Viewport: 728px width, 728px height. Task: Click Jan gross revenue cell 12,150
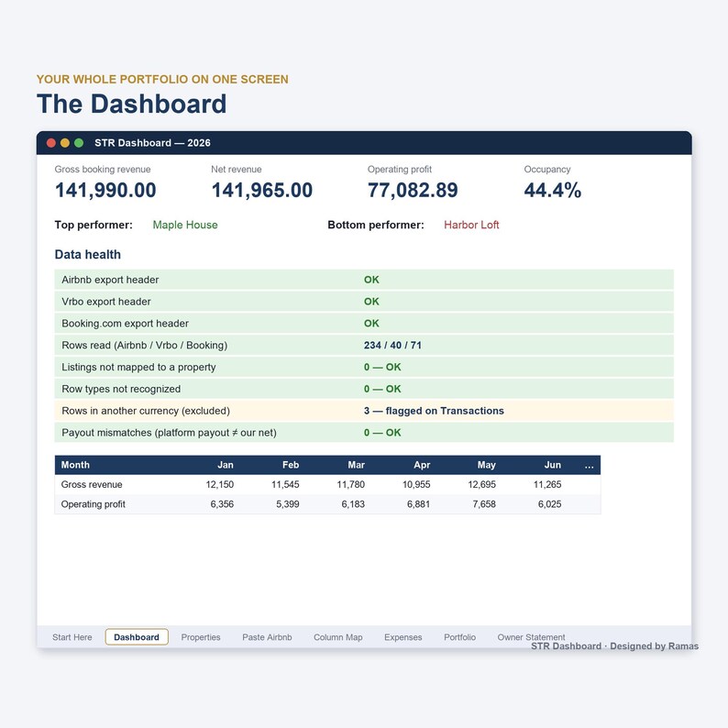tap(220, 484)
